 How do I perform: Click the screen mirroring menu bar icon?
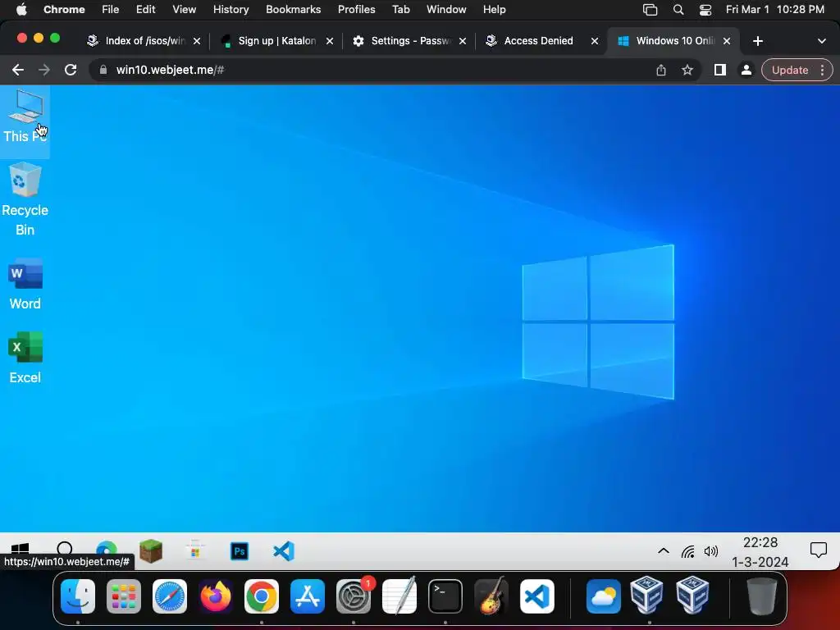click(650, 9)
